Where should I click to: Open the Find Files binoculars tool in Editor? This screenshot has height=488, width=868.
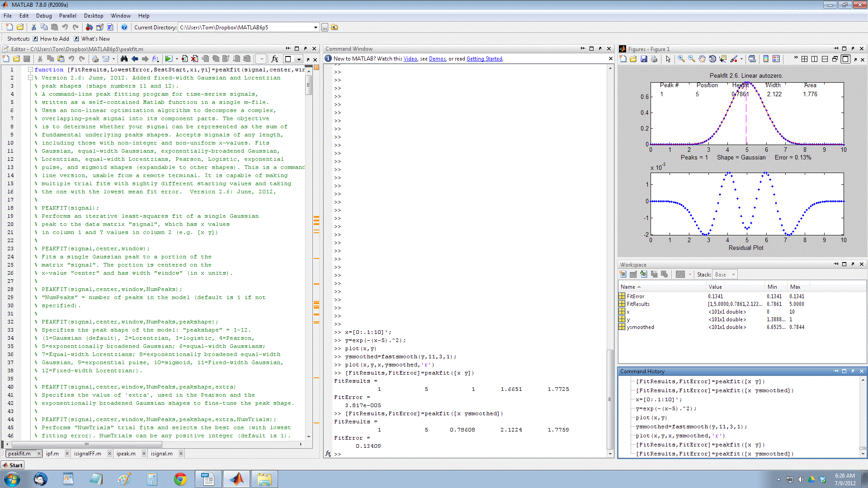pyautogui.click(x=124, y=59)
